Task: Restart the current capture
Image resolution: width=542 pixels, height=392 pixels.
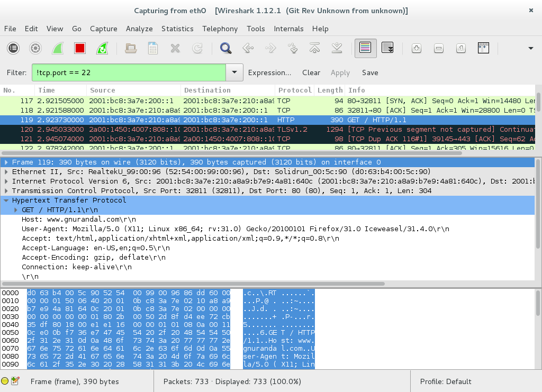Action: pos(102,48)
